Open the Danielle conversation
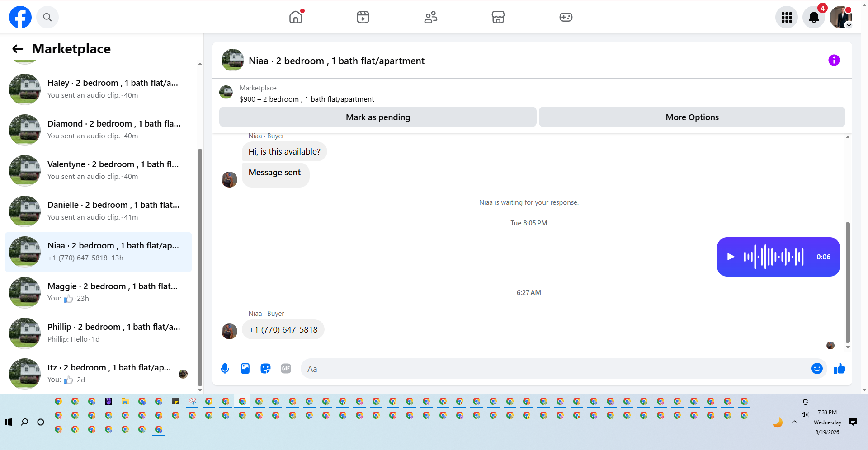 [x=98, y=211]
